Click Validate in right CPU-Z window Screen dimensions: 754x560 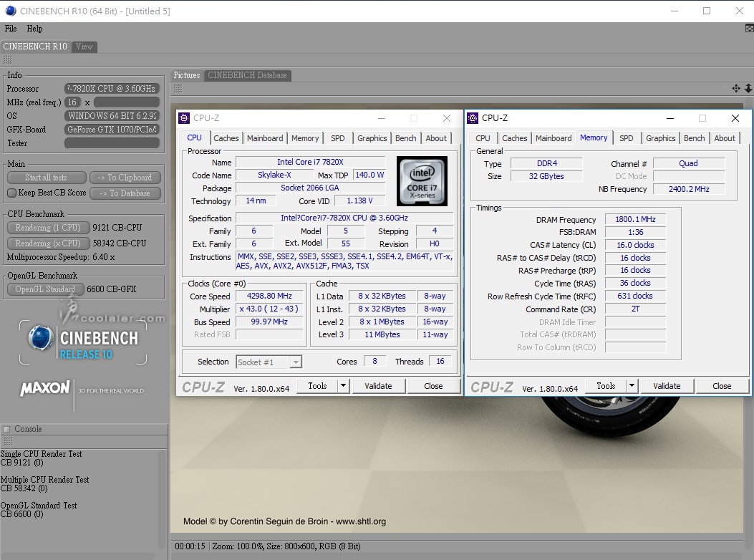(667, 386)
